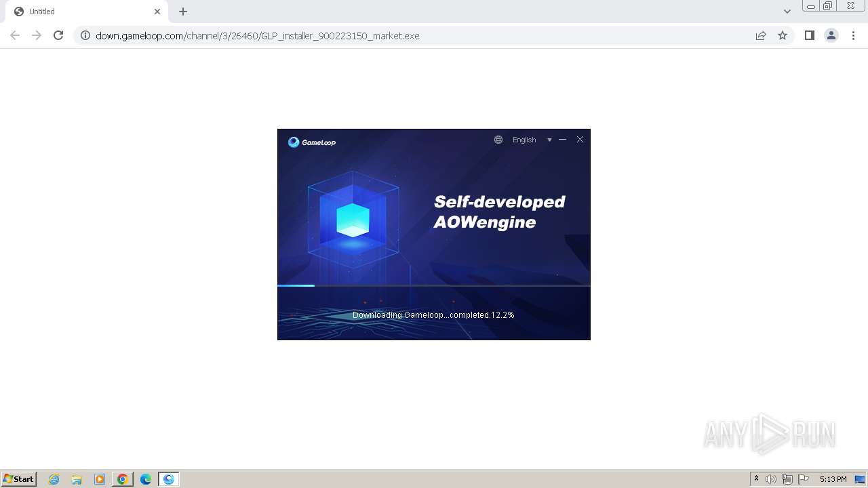Share this page icon
Screen dimensions: 868x488
tap(761, 35)
